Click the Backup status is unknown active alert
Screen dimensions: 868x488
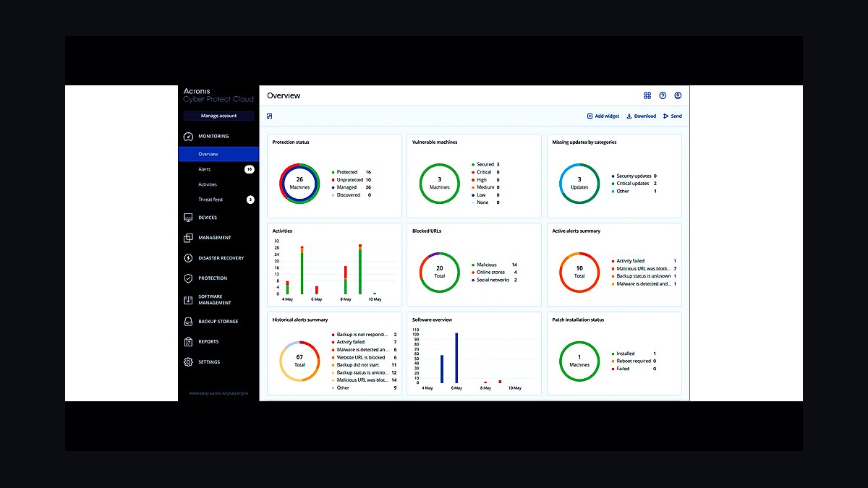644,276
